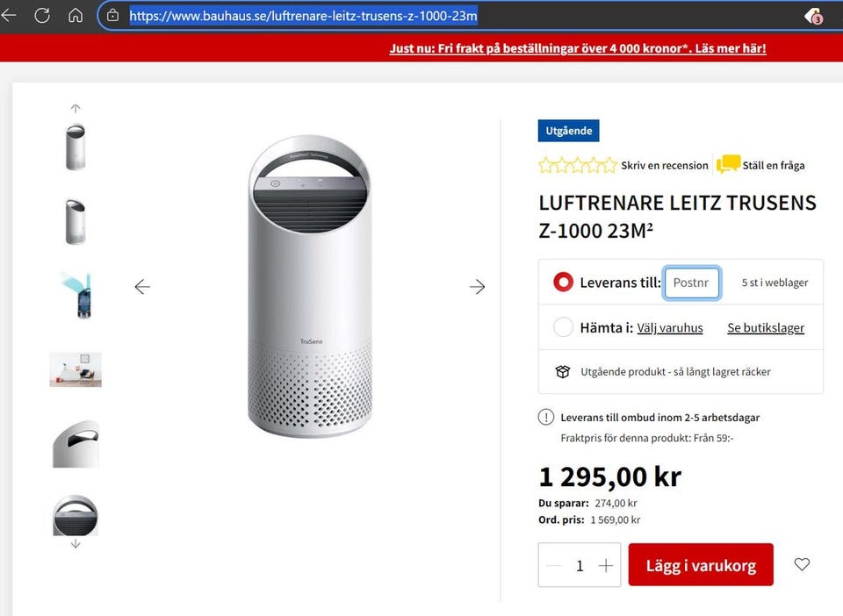Click "Lägg i varukorg"
Image resolution: width=843 pixels, height=616 pixels.
coord(700,564)
